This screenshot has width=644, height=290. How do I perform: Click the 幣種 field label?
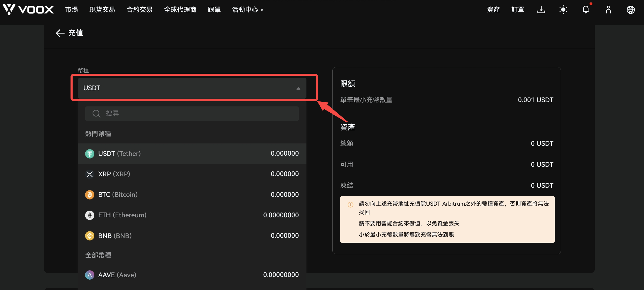click(83, 70)
